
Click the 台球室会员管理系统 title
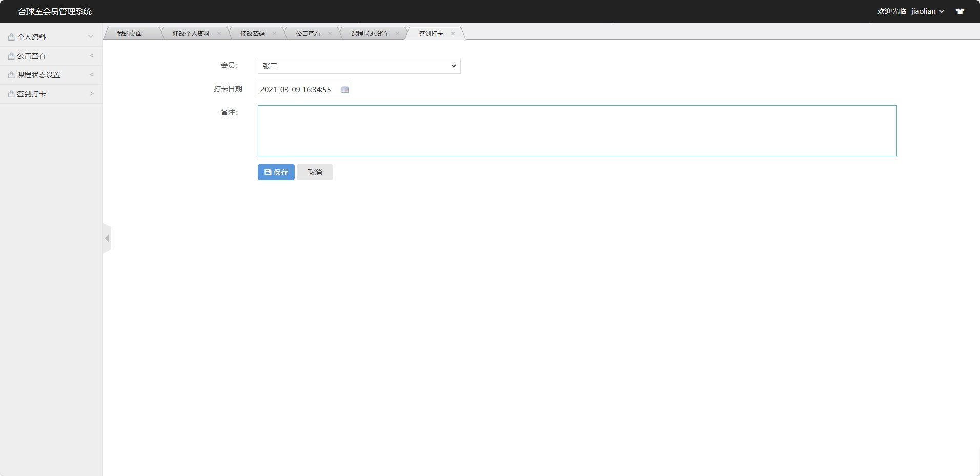pos(55,11)
